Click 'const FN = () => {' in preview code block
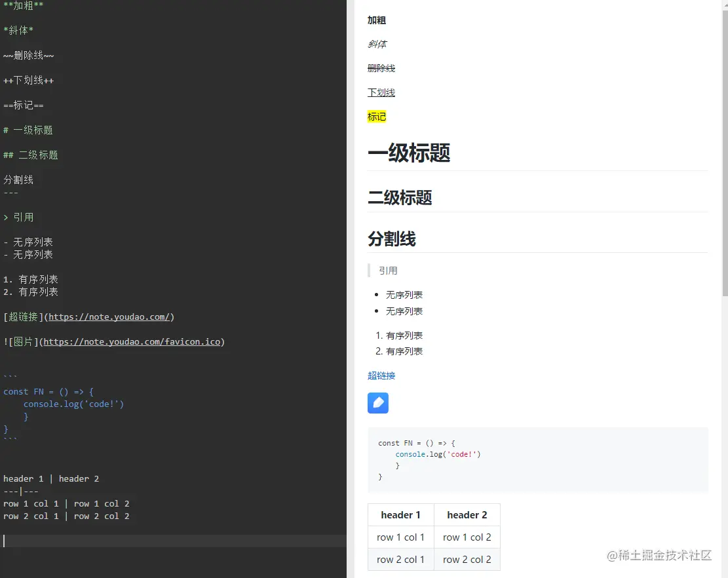Screen dimensions: 728x578 pyautogui.click(x=417, y=443)
